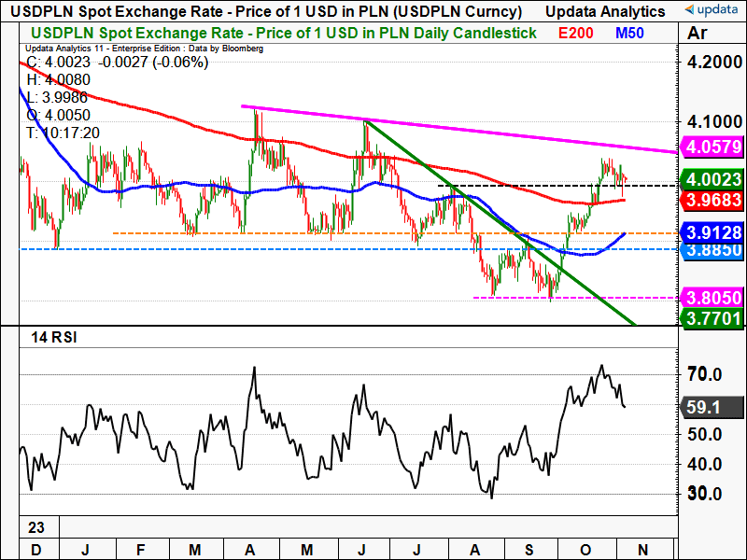The height and width of the screenshot is (560, 747).
Task: Click the USDPLN Curncy window title text
Action: tap(266, 11)
